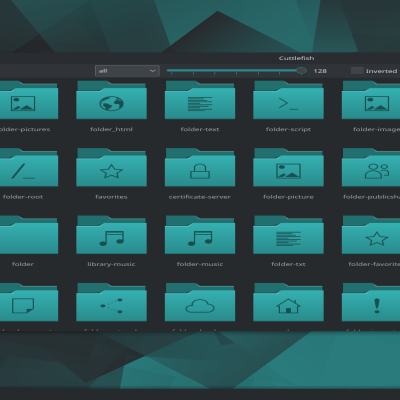Click the "folder_html" label
Screen dimensions: 400x400
click(x=111, y=129)
